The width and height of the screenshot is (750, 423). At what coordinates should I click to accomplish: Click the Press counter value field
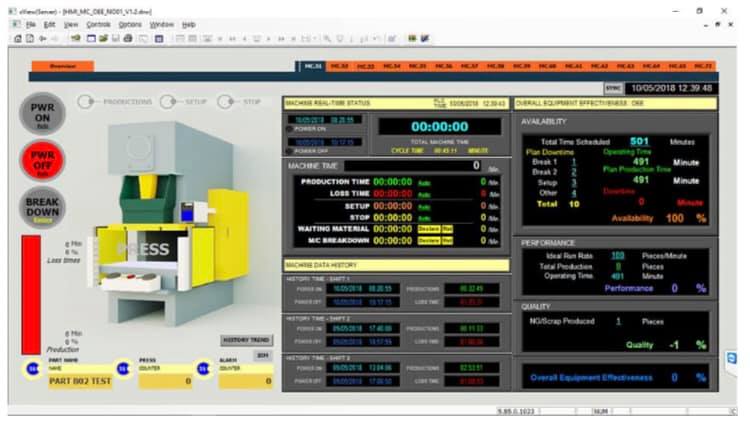(x=165, y=381)
